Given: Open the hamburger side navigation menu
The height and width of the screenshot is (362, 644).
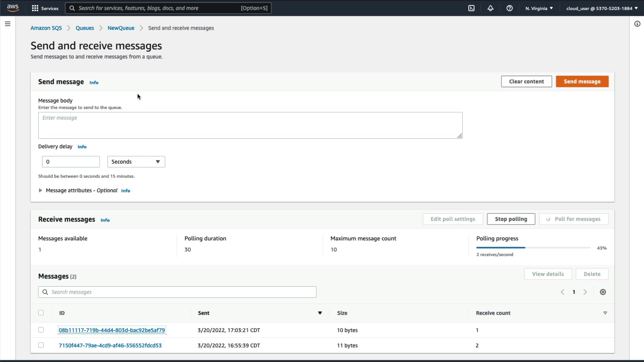Looking at the screenshot, I should click(x=7, y=24).
